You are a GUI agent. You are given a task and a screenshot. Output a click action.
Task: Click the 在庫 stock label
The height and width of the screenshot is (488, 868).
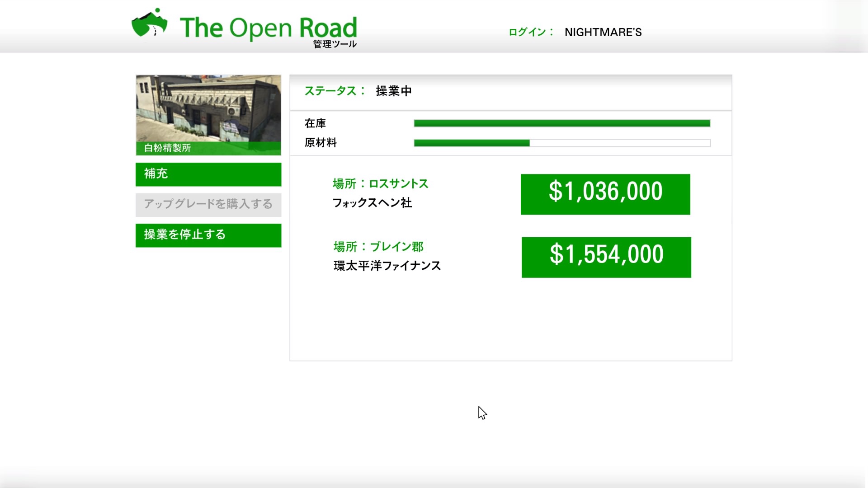click(315, 123)
